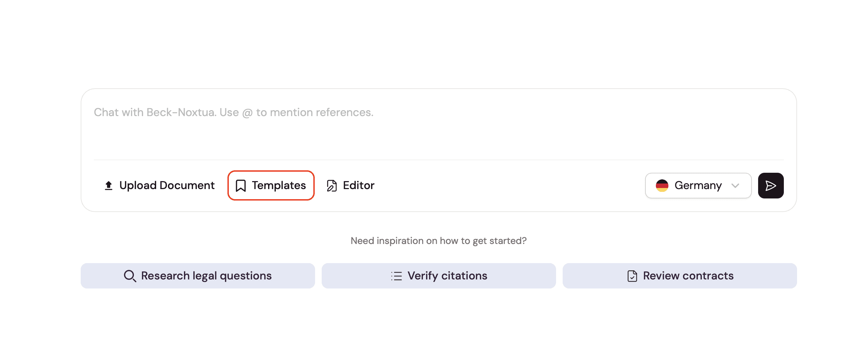Click the magnifier icon for legal research
Image resolution: width=868 pixels, height=358 pixels.
coord(130,276)
